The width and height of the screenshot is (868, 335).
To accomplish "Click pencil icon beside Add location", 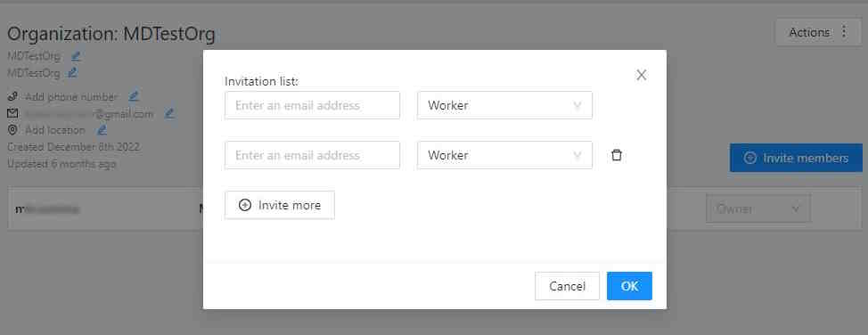I will coord(102,130).
